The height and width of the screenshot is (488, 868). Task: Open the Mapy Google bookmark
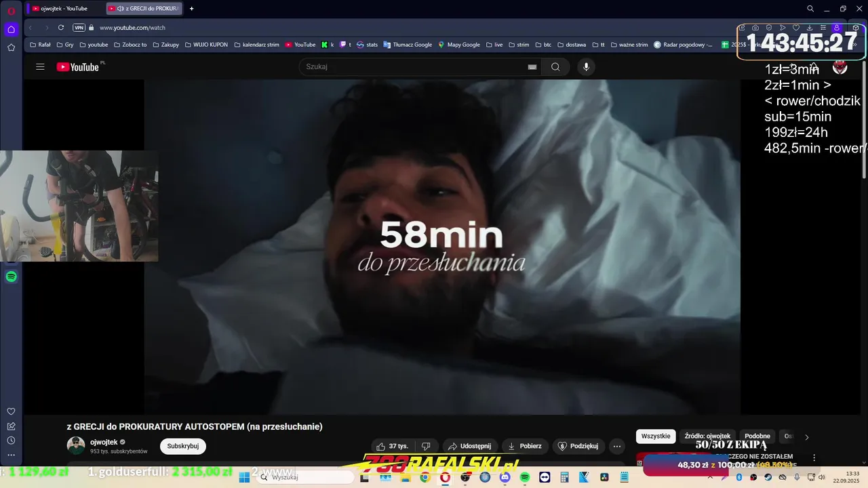pyautogui.click(x=459, y=45)
